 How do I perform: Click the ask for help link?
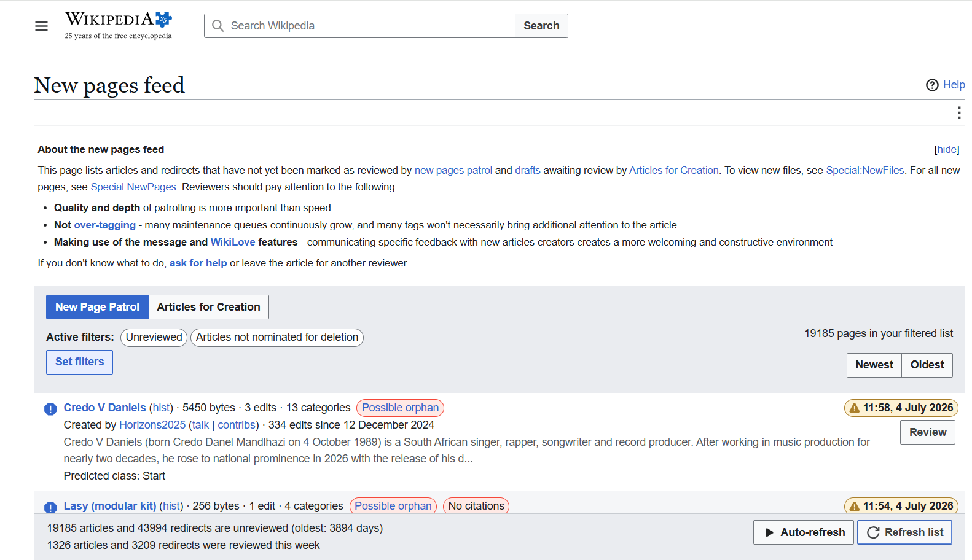(x=198, y=263)
